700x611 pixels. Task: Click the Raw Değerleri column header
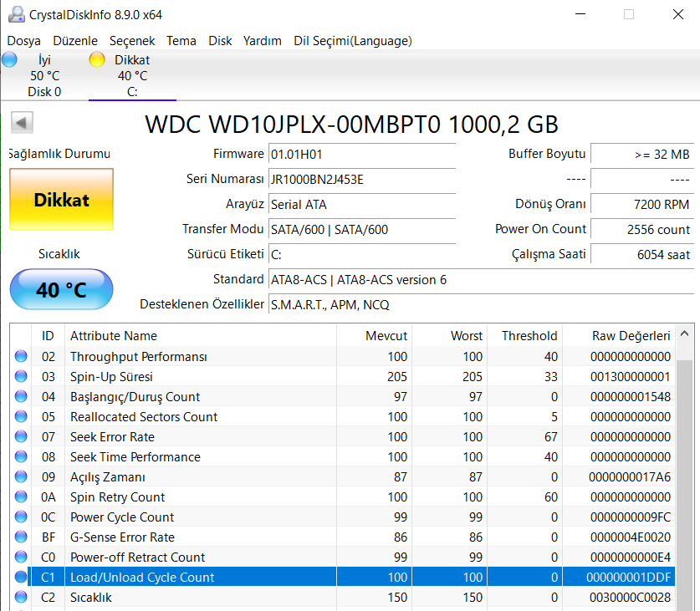pos(631,336)
